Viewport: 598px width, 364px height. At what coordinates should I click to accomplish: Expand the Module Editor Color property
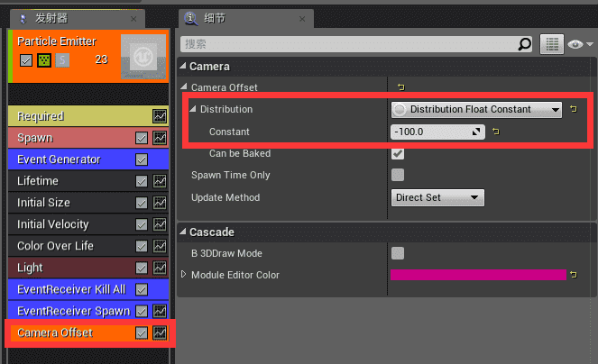click(185, 275)
